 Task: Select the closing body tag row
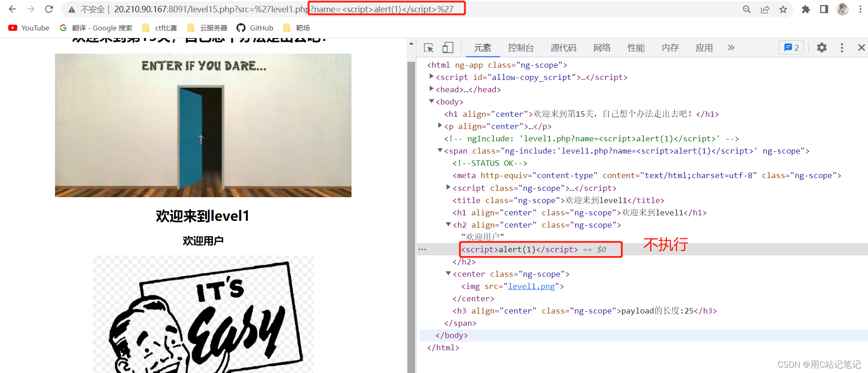click(642, 335)
